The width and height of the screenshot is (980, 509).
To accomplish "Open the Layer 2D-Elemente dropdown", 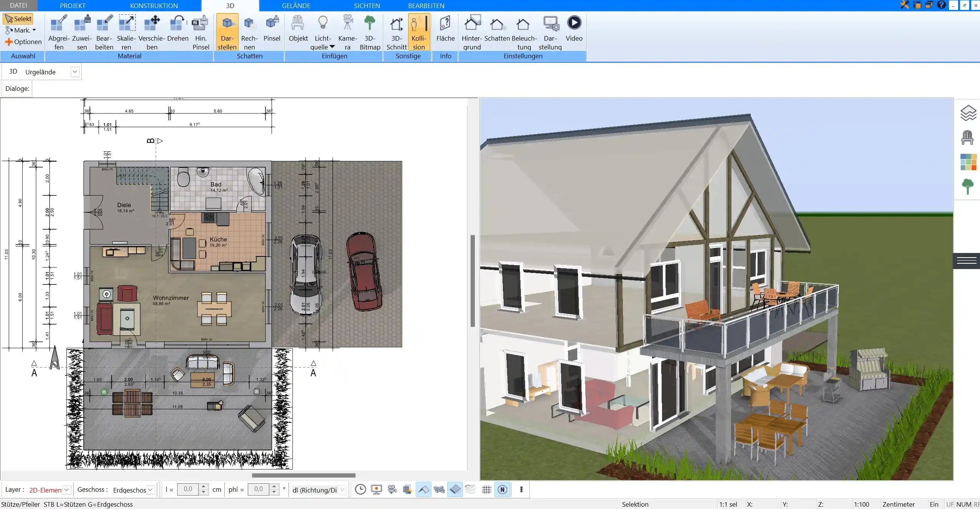I will pyautogui.click(x=66, y=490).
